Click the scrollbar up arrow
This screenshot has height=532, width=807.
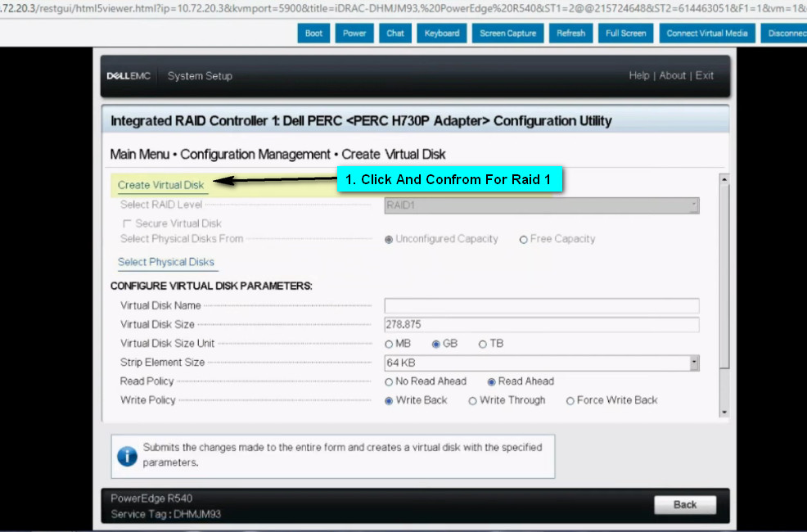tap(724, 179)
